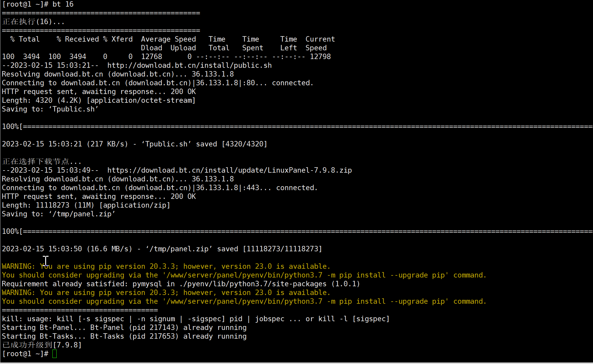Click the 'kill: usage' error line
Viewport: 593px width, 364px height.
click(x=196, y=319)
